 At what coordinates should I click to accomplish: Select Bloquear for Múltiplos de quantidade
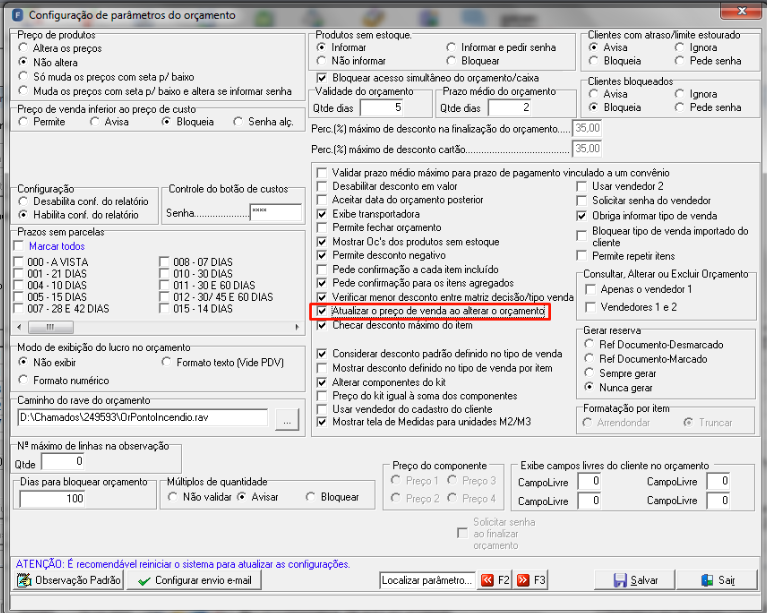[x=310, y=497]
